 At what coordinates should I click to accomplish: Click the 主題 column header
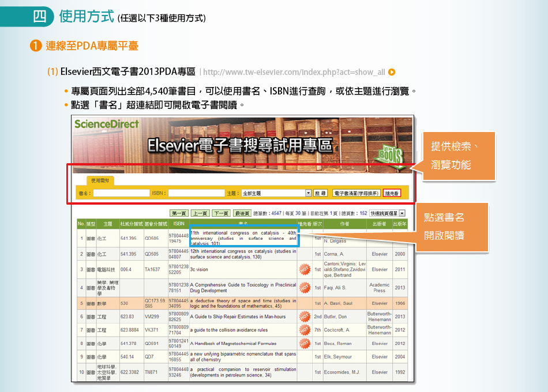(x=108, y=224)
